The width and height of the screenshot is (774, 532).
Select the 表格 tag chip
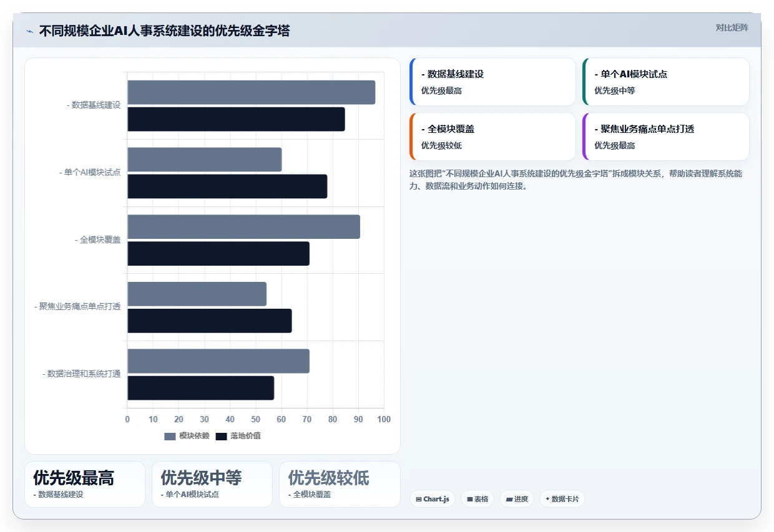(x=478, y=499)
